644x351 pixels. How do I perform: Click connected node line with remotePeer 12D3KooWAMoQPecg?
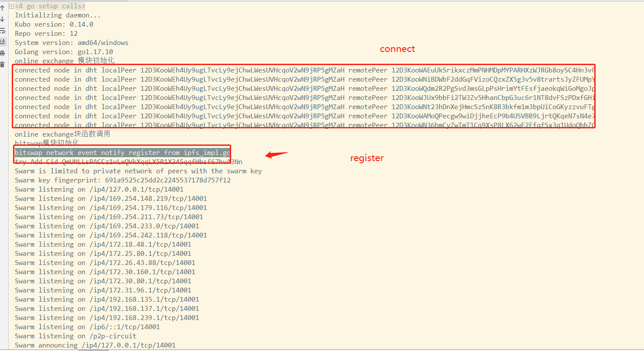tap(305, 116)
